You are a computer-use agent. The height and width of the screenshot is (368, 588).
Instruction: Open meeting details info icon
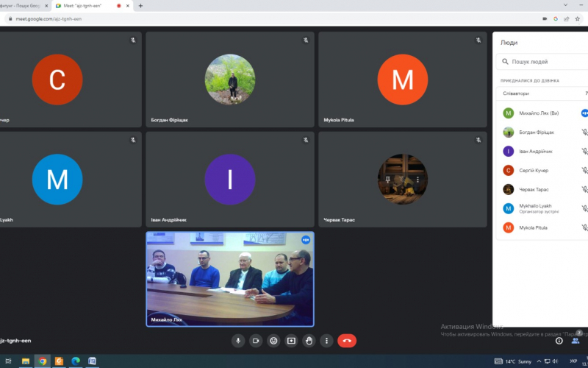559,341
